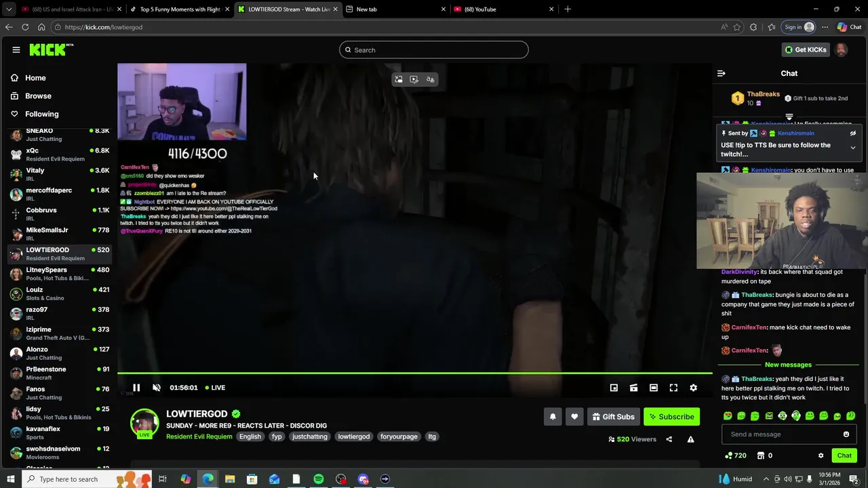Viewport: 868px width, 488px height.
Task: Unmute the stream volume
Action: point(157,388)
